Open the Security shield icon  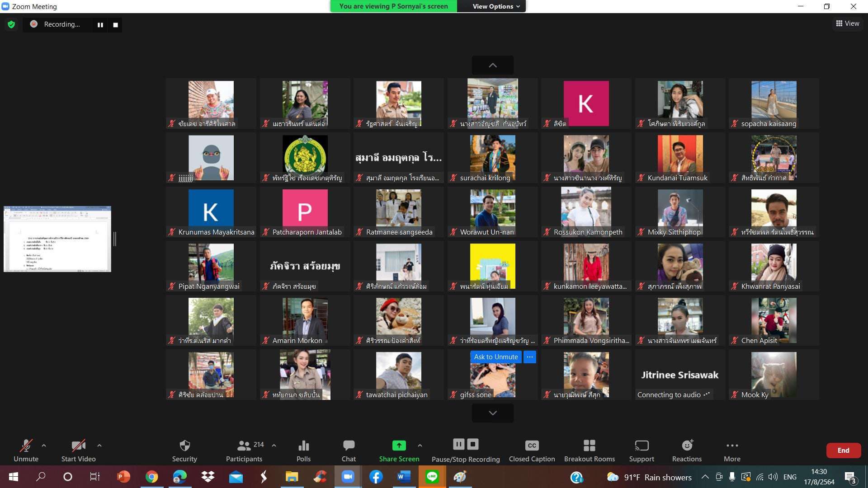(184, 446)
